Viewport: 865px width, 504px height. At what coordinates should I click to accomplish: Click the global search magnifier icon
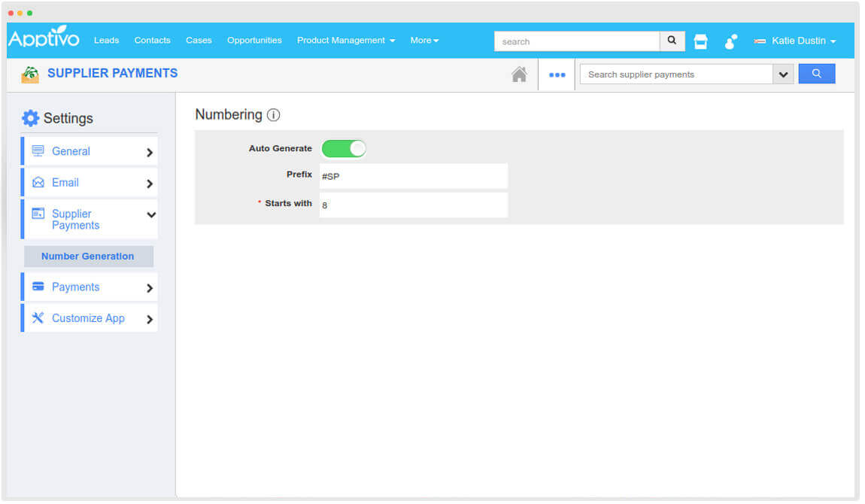[x=672, y=41]
